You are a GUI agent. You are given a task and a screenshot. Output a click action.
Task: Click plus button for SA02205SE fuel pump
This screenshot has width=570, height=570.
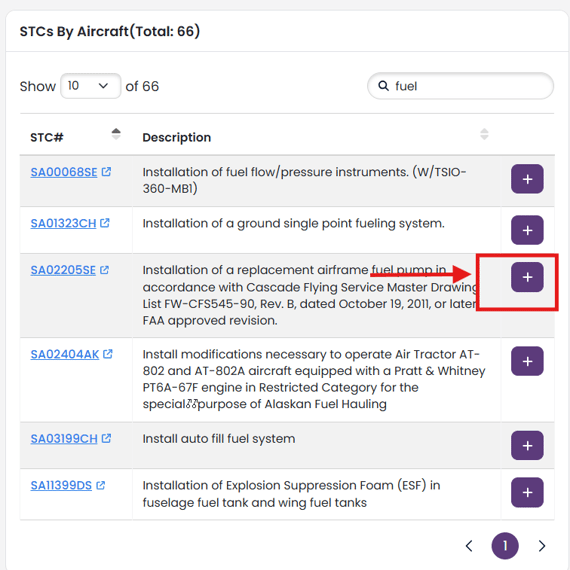(x=527, y=277)
